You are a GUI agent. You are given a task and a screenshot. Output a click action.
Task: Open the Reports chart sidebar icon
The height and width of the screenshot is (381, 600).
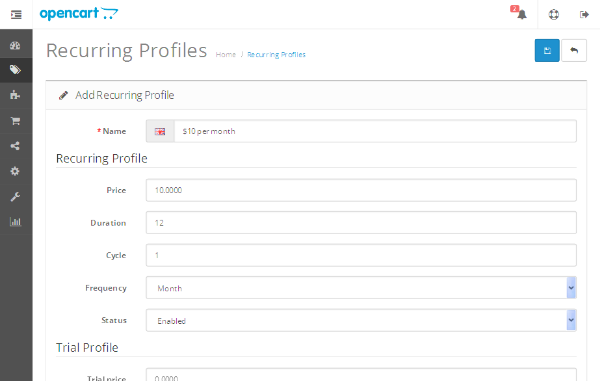coord(15,222)
